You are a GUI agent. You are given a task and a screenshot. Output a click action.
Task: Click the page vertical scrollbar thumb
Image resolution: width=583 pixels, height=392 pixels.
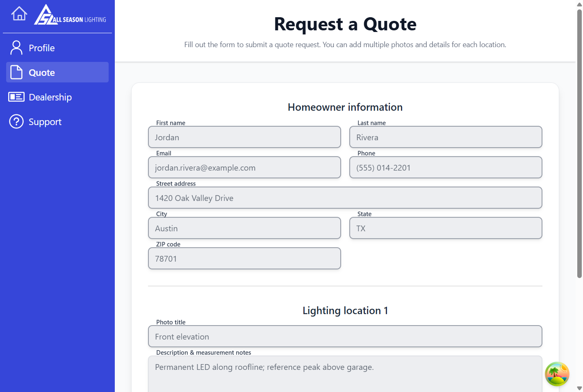click(x=579, y=143)
